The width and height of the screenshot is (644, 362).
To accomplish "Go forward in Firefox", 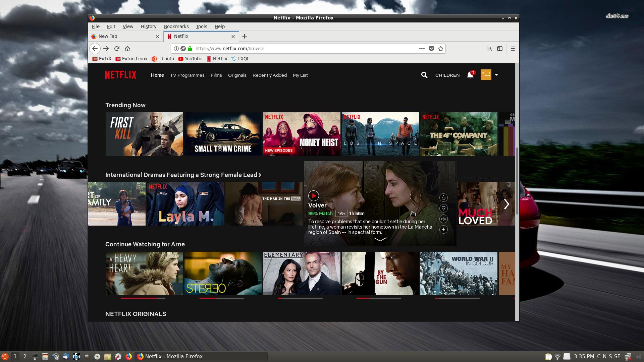I will coord(106,49).
